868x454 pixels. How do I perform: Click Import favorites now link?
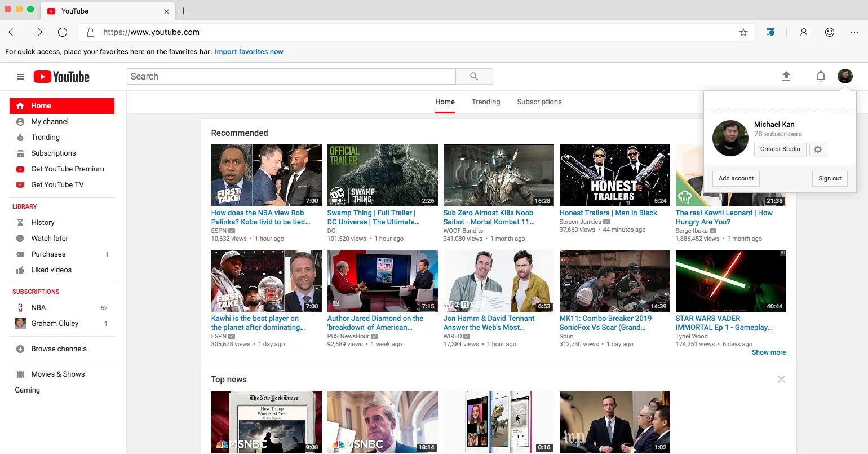pos(249,51)
